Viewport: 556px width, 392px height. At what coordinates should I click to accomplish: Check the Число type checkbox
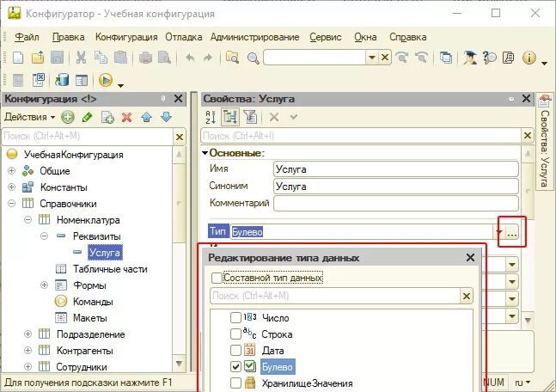pos(235,317)
